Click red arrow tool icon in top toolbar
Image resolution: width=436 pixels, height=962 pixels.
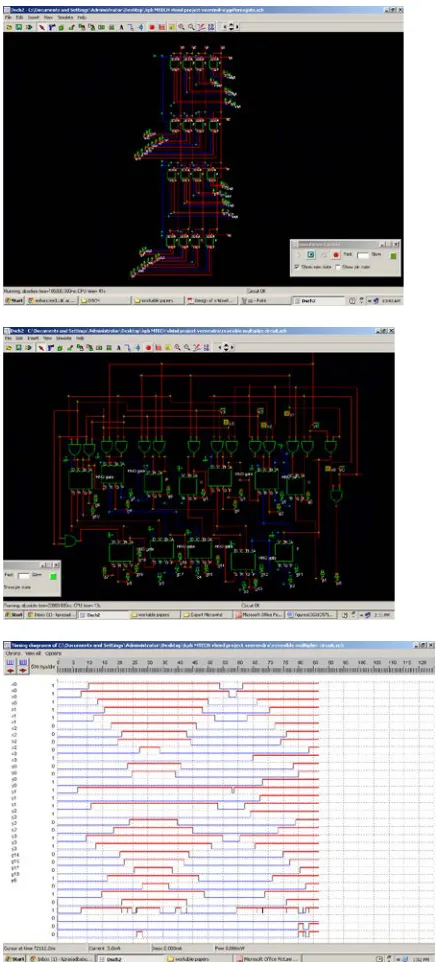tap(40, 27)
